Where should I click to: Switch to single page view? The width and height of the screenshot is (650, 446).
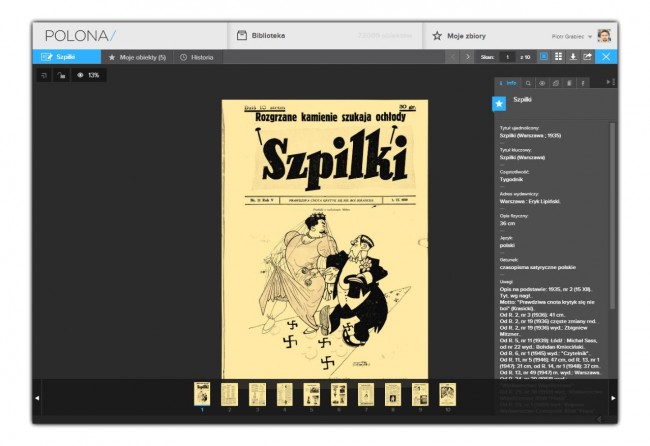tap(544, 56)
